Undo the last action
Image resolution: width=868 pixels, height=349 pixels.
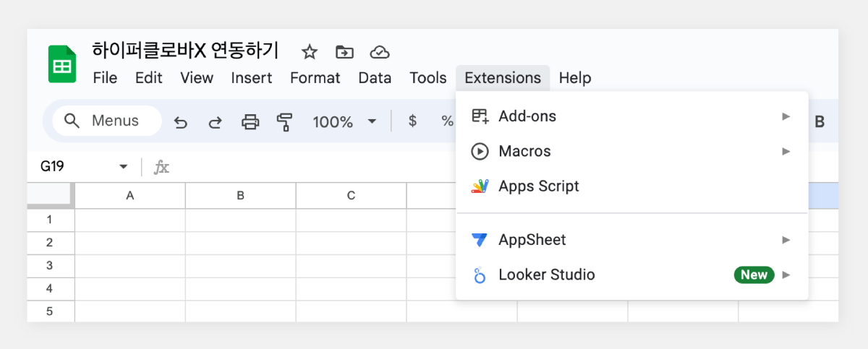click(x=181, y=122)
